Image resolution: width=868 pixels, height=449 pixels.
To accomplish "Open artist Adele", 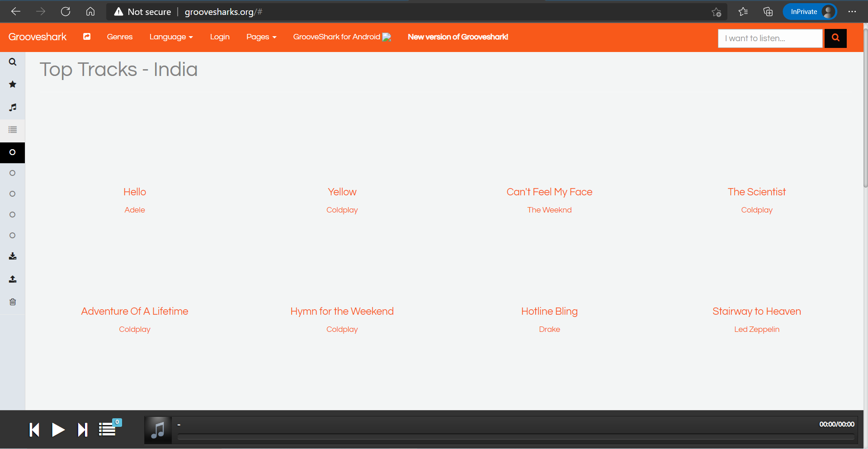I will tap(135, 210).
